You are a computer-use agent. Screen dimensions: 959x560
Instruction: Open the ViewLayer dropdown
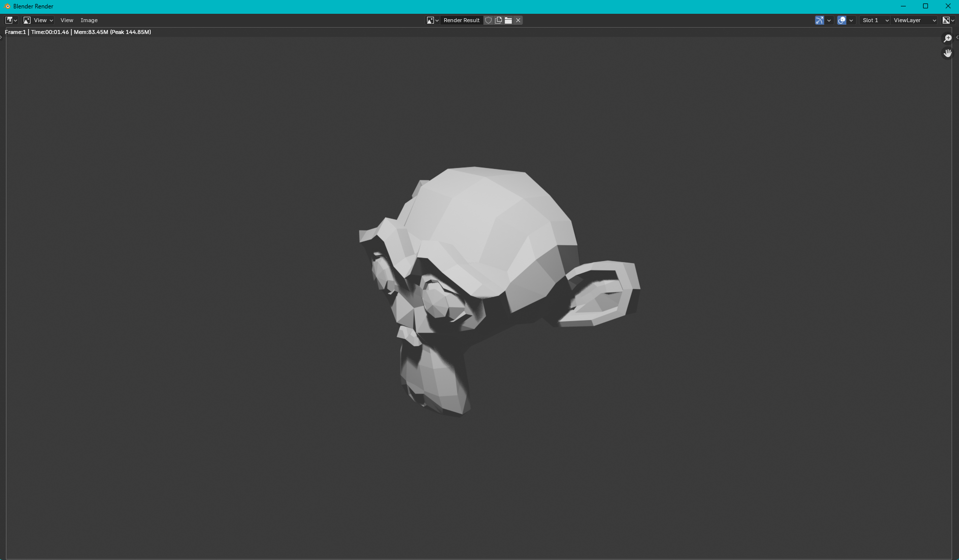pos(915,20)
